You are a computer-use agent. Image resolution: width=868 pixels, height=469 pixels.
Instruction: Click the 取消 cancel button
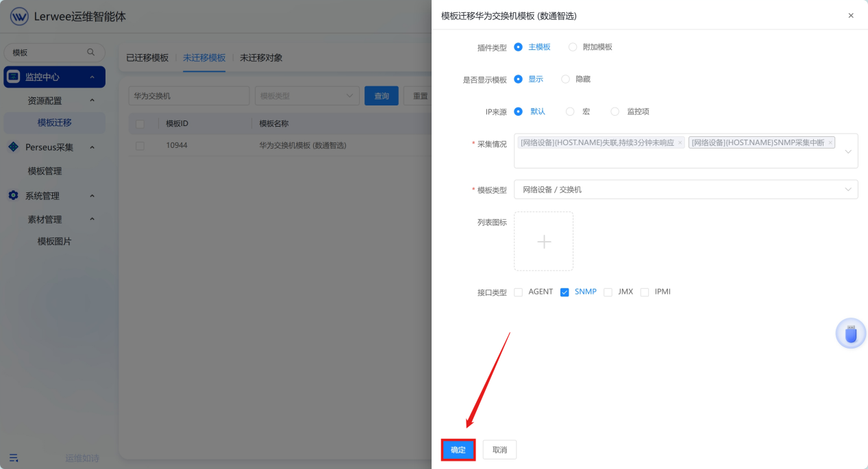pyautogui.click(x=499, y=450)
